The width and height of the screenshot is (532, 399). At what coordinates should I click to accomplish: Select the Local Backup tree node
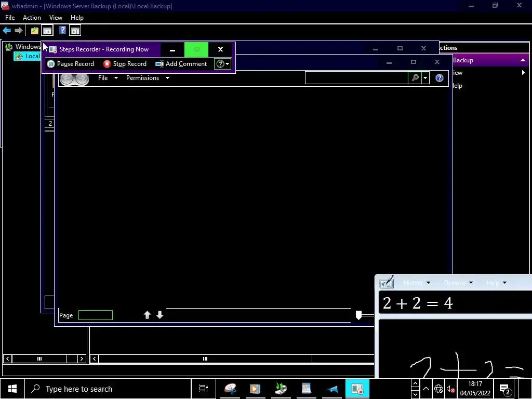pyautogui.click(x=27, y=56)
